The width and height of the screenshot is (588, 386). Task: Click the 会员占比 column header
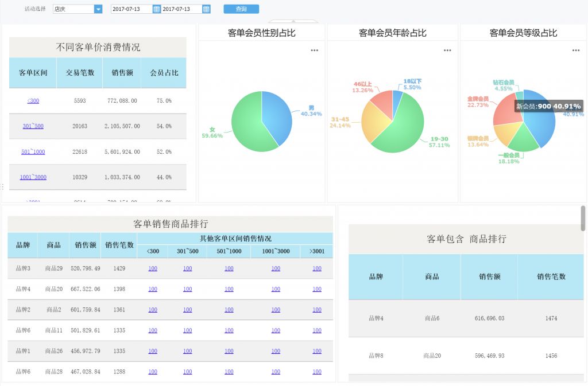point(164,73)
